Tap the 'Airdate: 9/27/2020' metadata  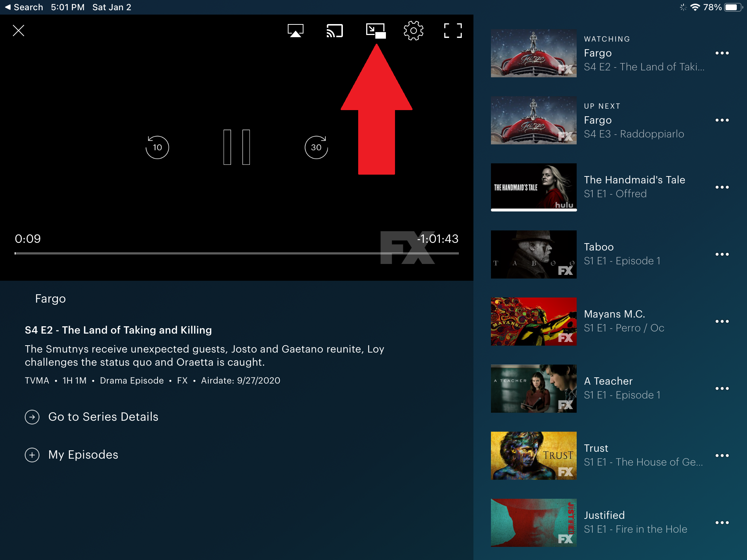click(x=241, y=381)
